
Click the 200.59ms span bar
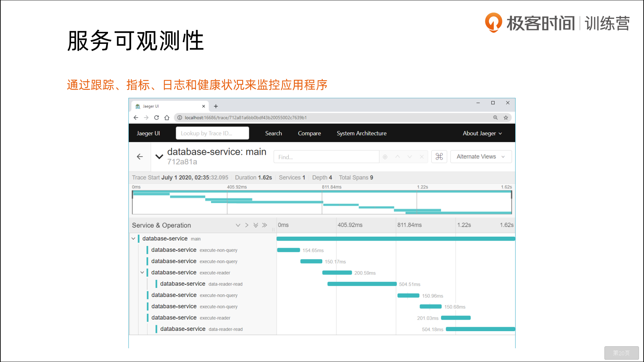pyautogui.click(x=337, y=273)
